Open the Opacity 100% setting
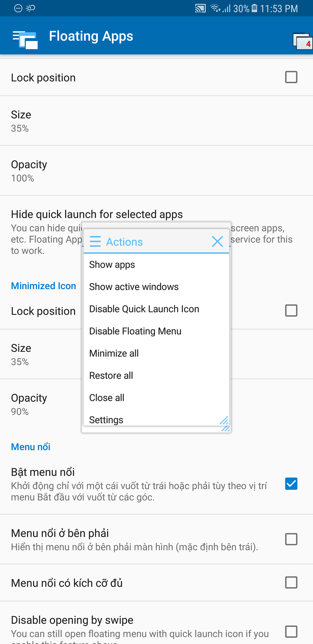 (x=29, y=170)
